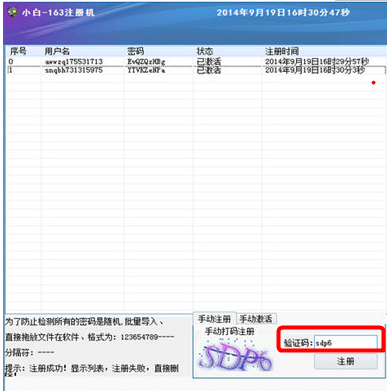Click serial number 0 cell

tap(11, 62)
